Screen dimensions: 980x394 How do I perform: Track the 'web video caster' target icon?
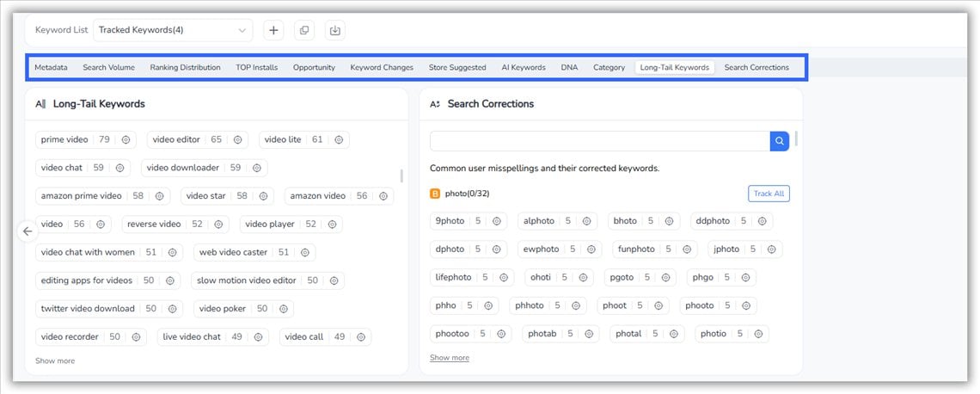coord(305,253)
